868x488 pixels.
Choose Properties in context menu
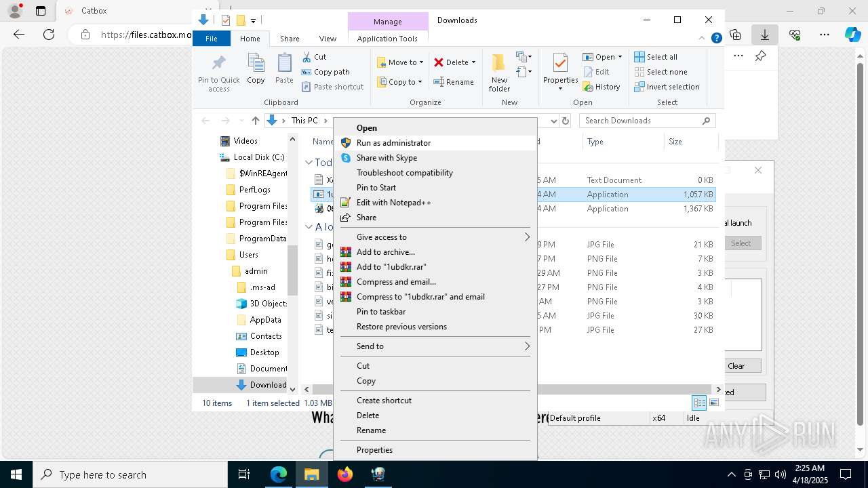pos(435,449)
